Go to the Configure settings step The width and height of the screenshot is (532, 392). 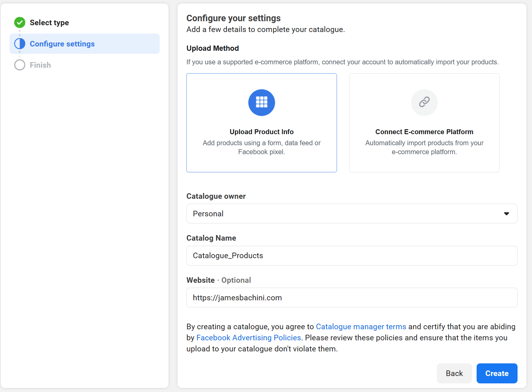pos(62,44)
